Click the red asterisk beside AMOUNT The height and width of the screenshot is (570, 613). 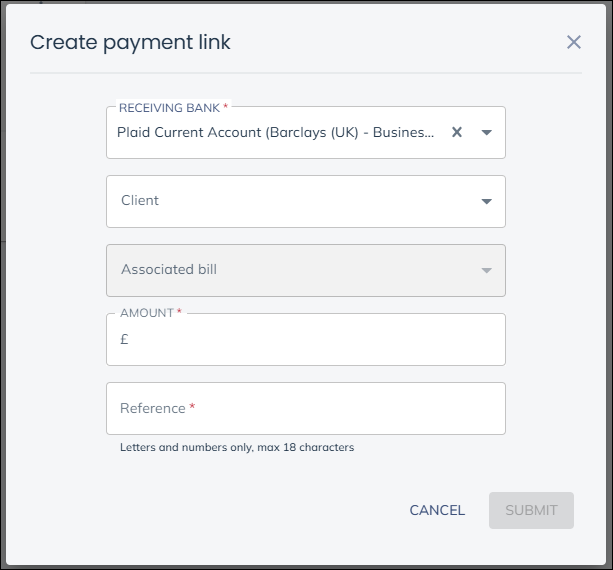tap(180, 312)
